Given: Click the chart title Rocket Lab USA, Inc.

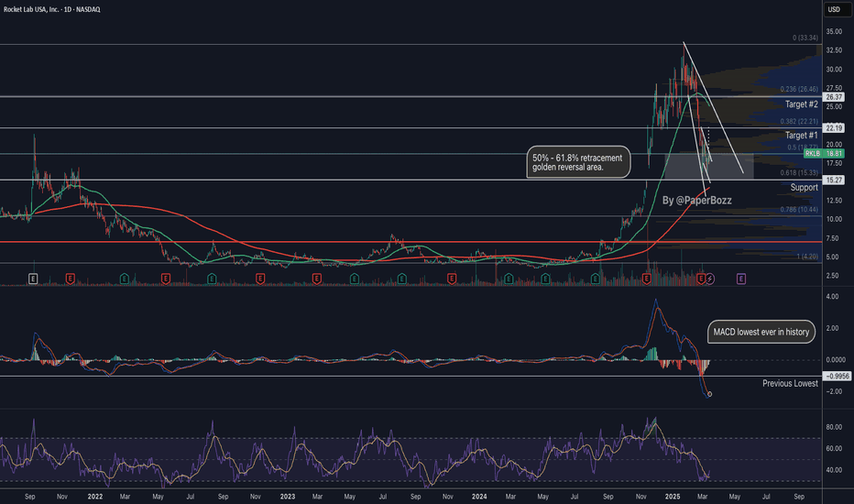Looking at the screenshot, I should (x=31, y=9).
